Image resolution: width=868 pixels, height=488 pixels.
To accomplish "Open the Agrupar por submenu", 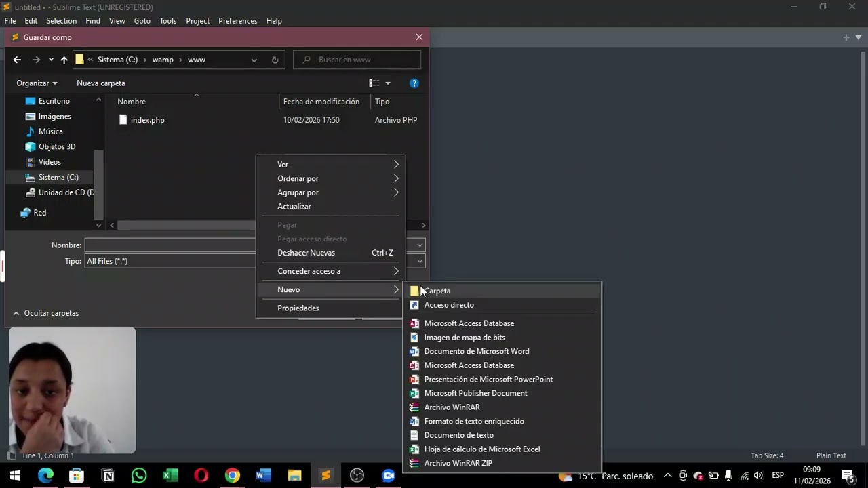I will click(330, 192).
